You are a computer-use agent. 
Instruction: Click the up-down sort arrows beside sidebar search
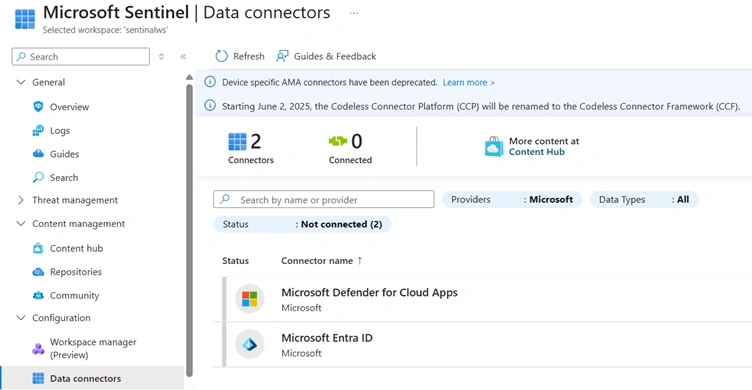(162, 57)
